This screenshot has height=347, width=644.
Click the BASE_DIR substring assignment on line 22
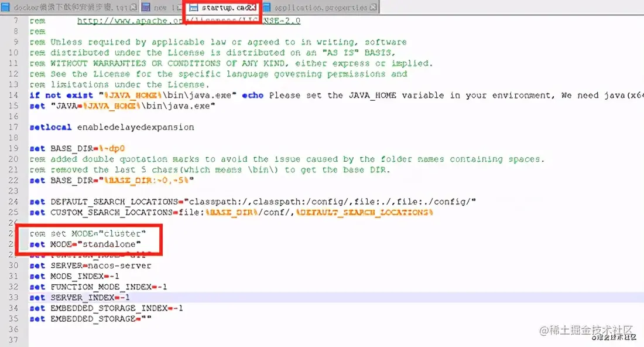(111, 181)
